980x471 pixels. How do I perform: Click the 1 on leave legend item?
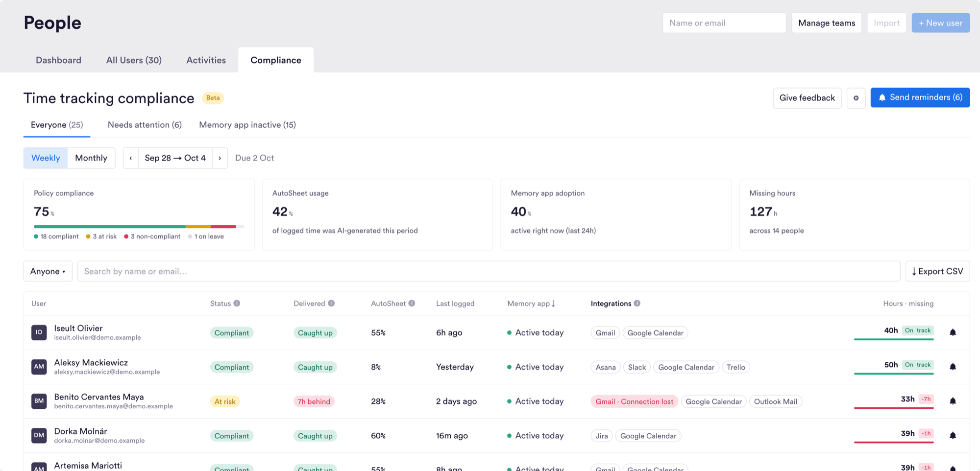tap(206, 236)
